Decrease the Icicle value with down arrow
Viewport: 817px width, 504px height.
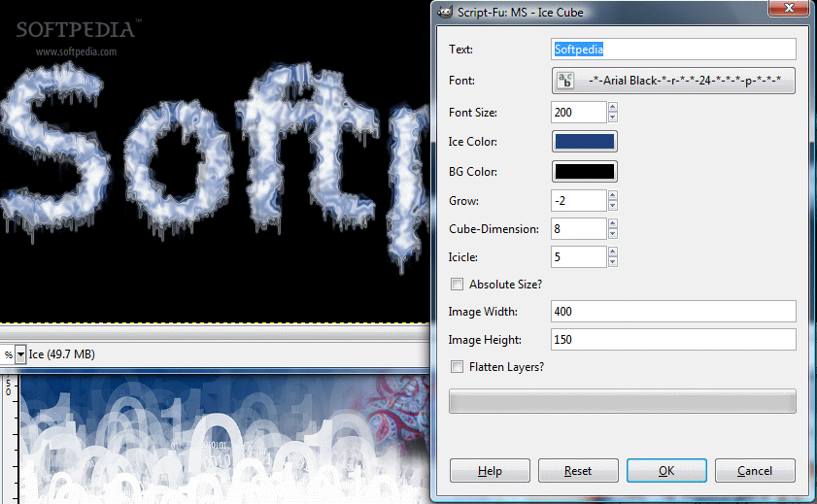[x=613, y=262]
